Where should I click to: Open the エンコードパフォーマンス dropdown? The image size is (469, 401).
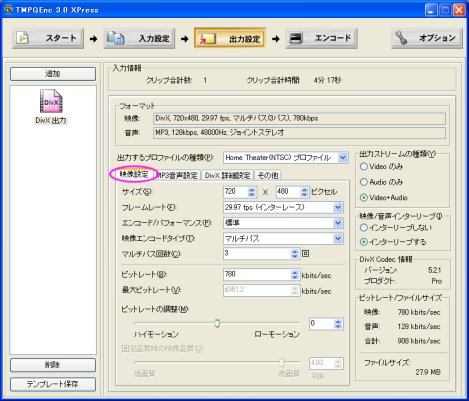[338, 223]
